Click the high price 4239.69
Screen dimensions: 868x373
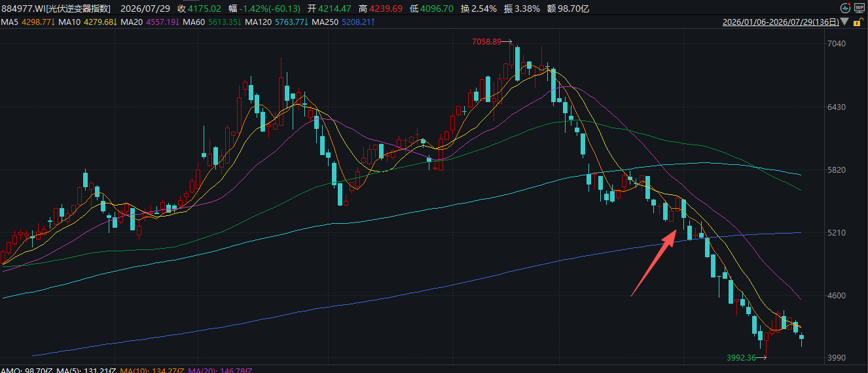(386, 9)
